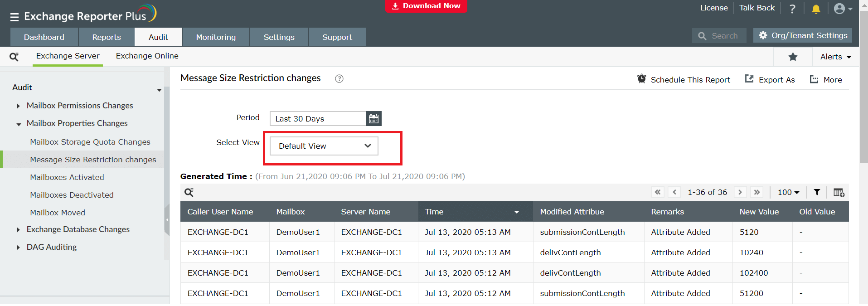Click Schedule This Report

pyautogui.click(x=684, y=79)
